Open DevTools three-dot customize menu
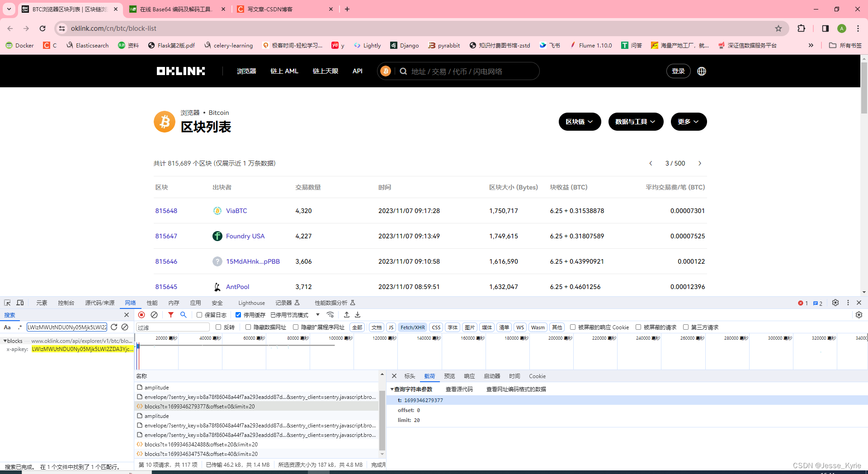The width and height of the screenshot is (868, 474). [848, 303]
